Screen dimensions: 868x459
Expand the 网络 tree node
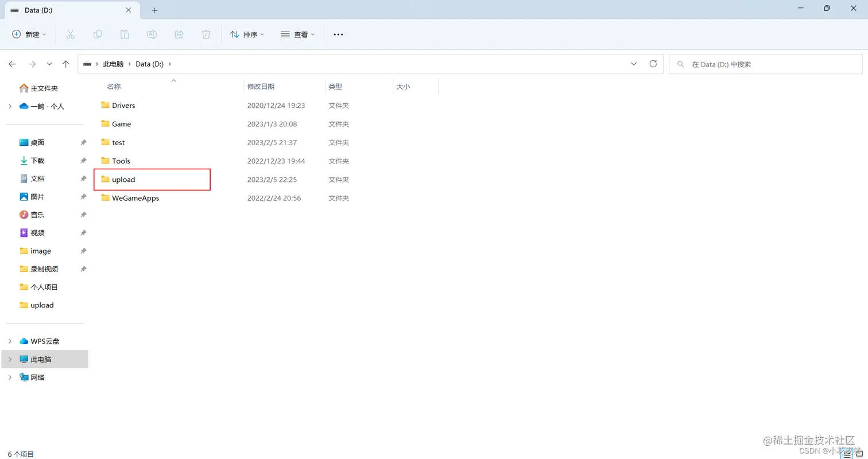coord(10,377)
